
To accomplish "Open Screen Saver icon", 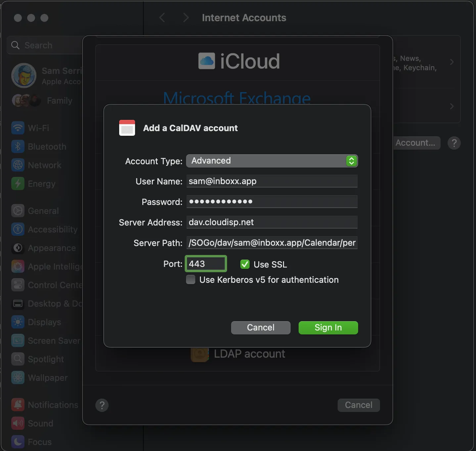I will click(x=18, y=340).
